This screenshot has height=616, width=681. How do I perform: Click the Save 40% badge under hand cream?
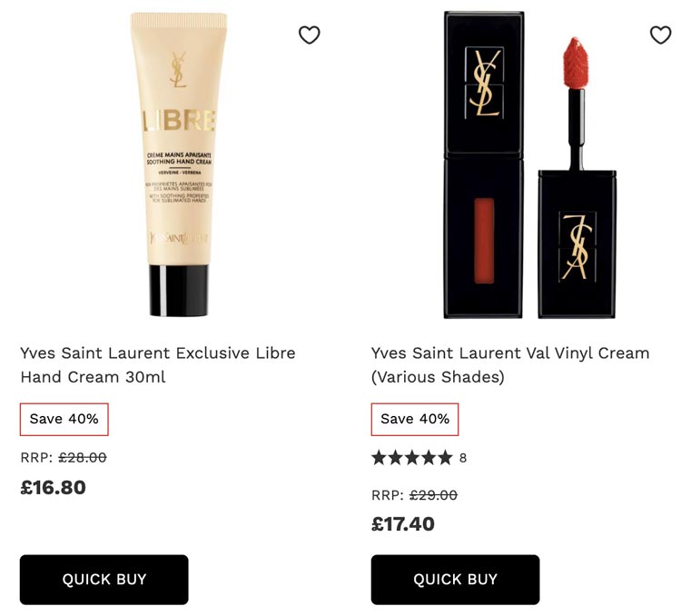click(64, 419)
